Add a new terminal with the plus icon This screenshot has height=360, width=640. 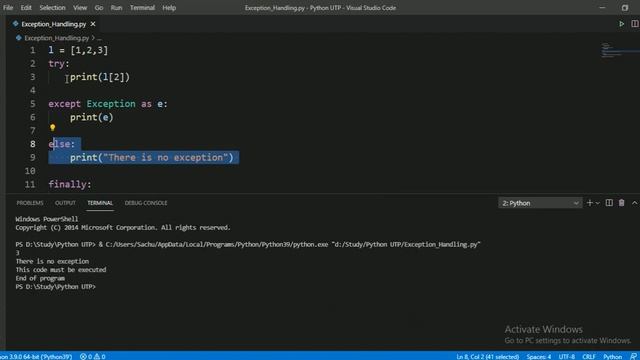click(589, 203)
